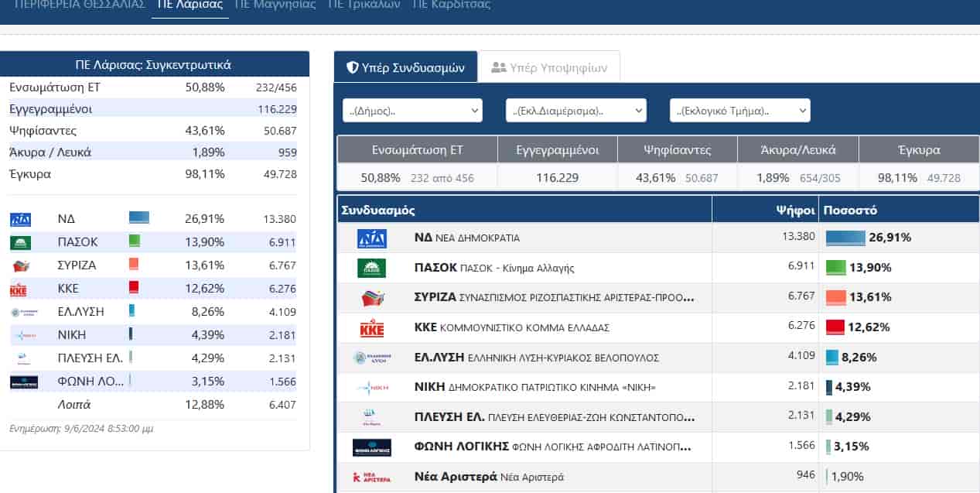Click the ΝΙΚΗ logo in results table
This screenshot has height=493, width=980.
372,388
